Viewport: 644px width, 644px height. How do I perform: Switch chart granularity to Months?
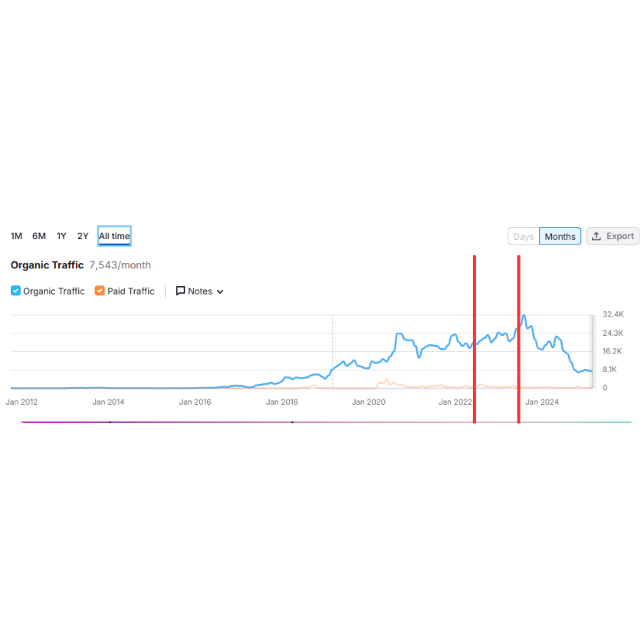(560, 236)
